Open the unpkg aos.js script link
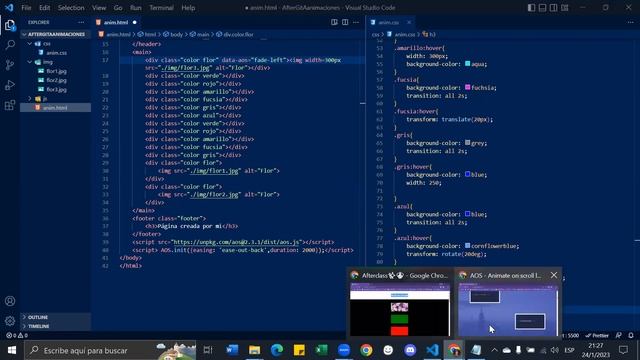 pyautogui.click(x=237, y=242)
